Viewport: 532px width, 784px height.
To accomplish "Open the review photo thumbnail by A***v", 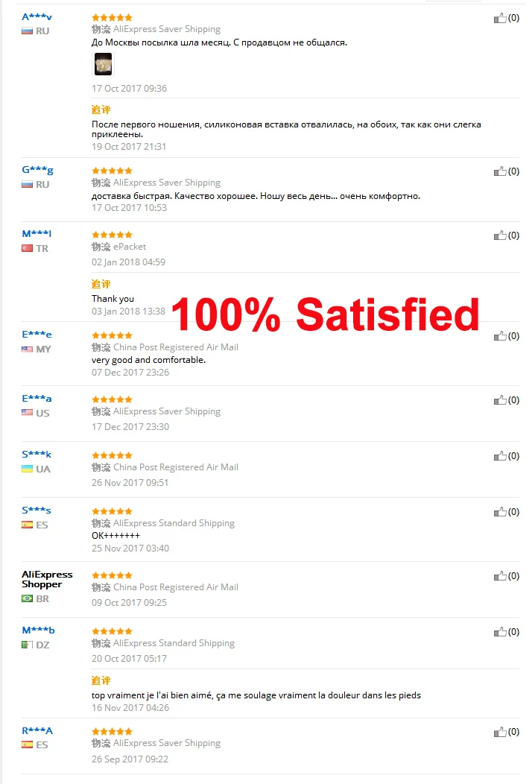I will click(x=104, y=64).
